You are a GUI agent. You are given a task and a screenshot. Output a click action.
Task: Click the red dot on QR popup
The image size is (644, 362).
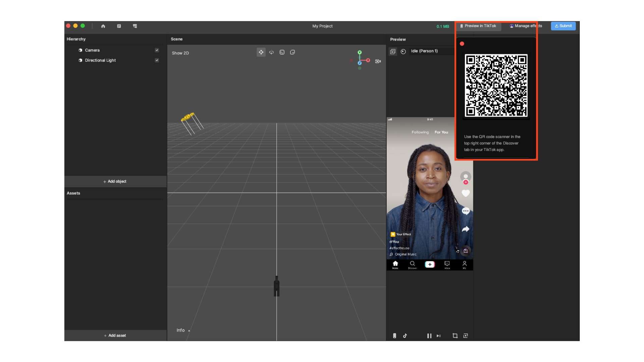[462, 44]
